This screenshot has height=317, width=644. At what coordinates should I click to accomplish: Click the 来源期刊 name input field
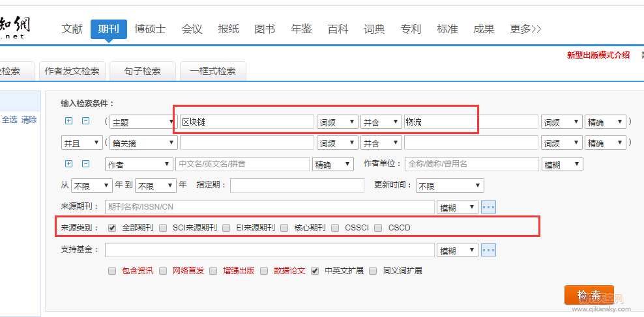(x=270, y=207)
